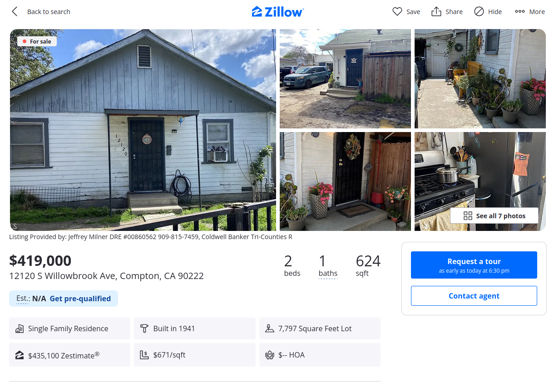Click Request a tour button
Image resolution: width=554 pixels, height=392 pixels.
474,265
